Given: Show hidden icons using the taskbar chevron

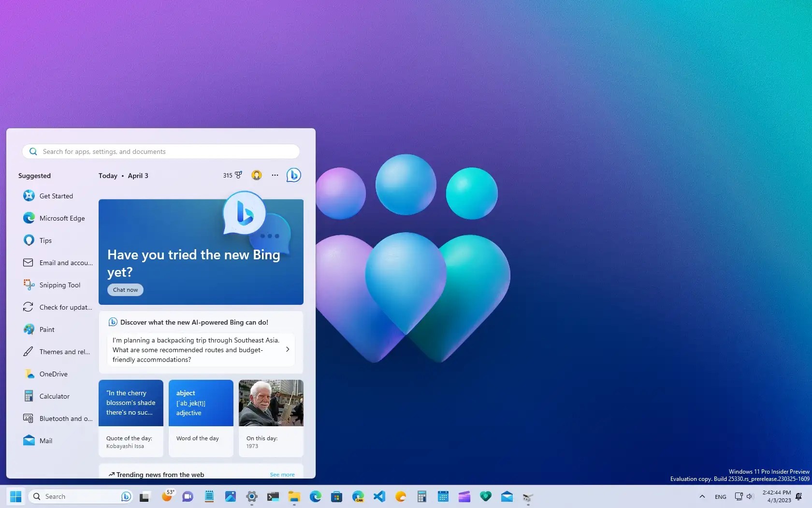Looking at the screenshot, I should coord(702,496).
